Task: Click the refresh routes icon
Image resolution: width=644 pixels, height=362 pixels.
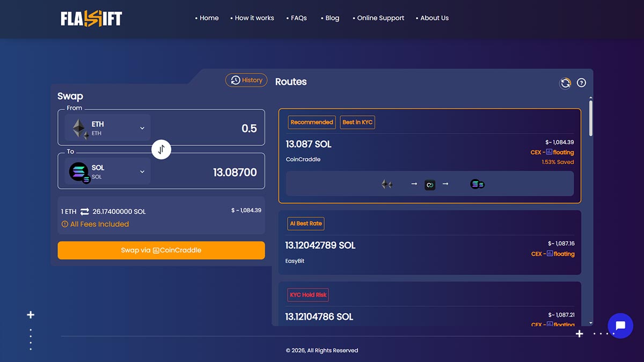Action: [565, 83]
